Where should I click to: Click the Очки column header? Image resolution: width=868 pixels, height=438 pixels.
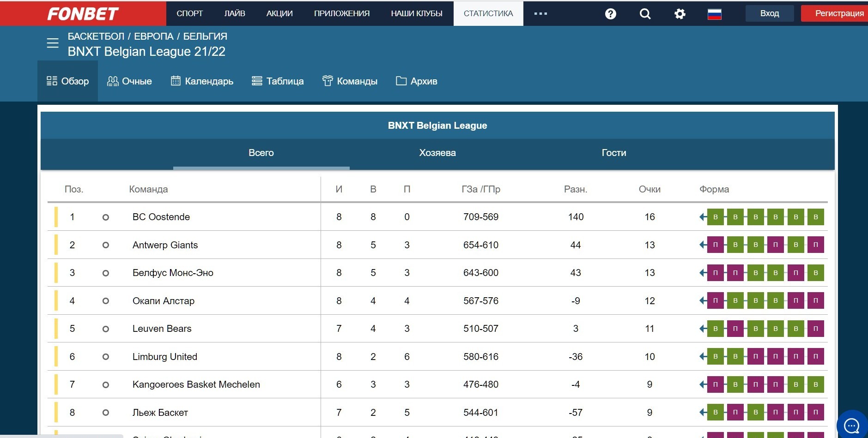pos(649,189)
